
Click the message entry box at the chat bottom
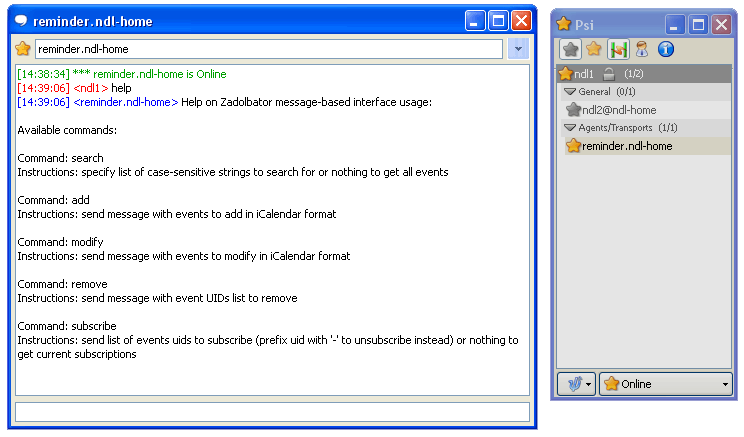[x=272, y=412]
